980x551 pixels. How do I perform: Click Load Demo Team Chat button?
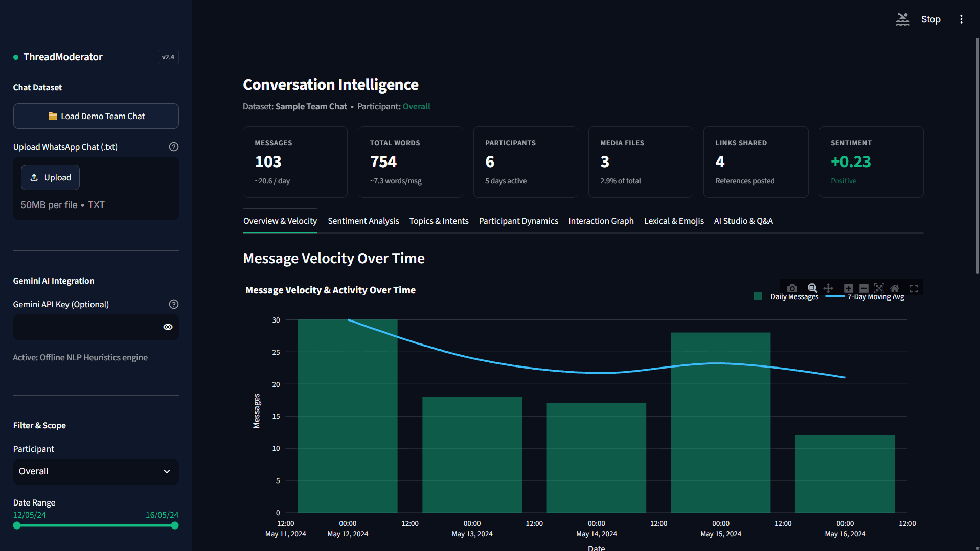96,116
